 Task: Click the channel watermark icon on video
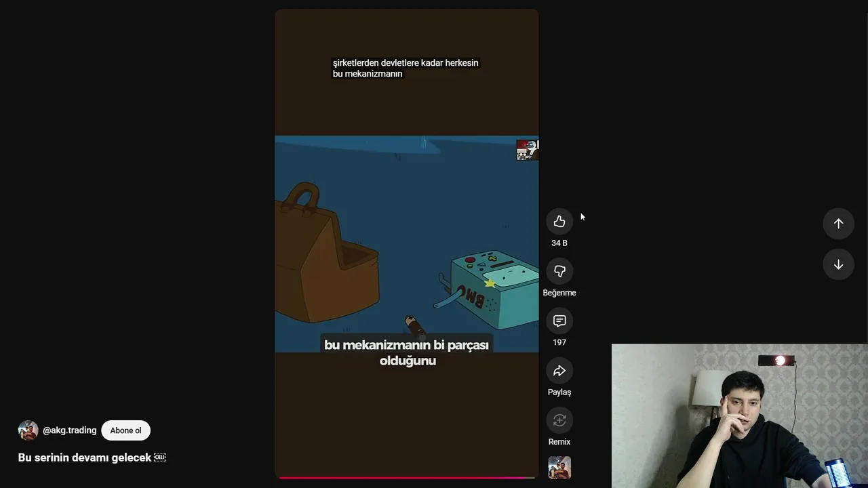click(x=527, y=150)
